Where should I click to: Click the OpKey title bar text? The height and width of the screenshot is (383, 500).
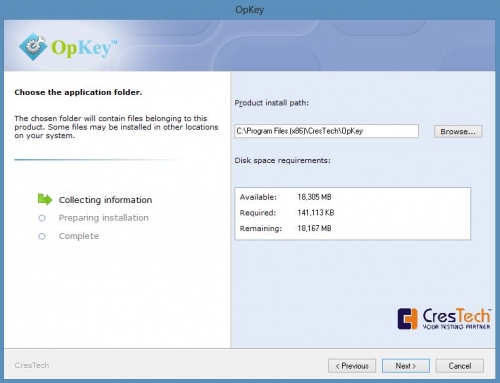click(x=249, y=9)
